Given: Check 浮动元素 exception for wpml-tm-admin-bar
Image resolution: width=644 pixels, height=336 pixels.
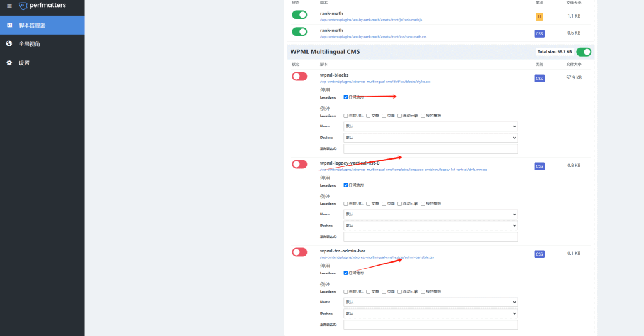Looking at the screenshot, I should (399, 291).
